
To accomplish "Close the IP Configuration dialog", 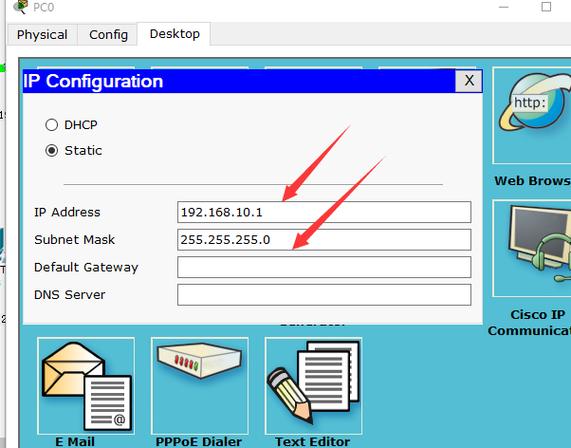I will (x=469, y=80).
